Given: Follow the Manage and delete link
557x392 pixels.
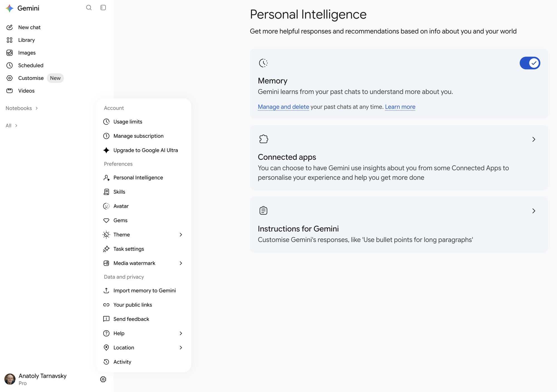Looking at the screenshot, I should tap(283, 107).
